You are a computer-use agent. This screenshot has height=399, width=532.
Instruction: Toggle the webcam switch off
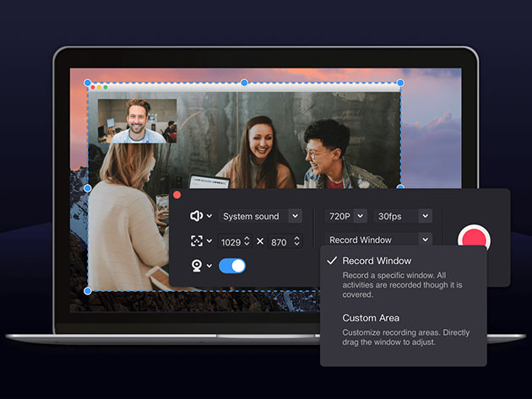point(232,266)
